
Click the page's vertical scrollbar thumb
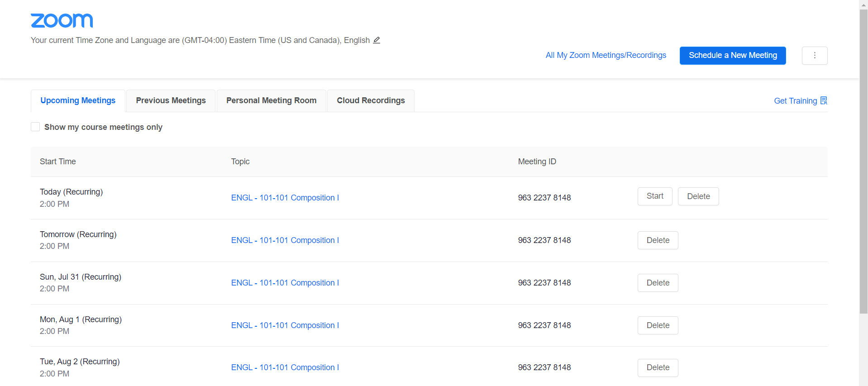[863, 161]
